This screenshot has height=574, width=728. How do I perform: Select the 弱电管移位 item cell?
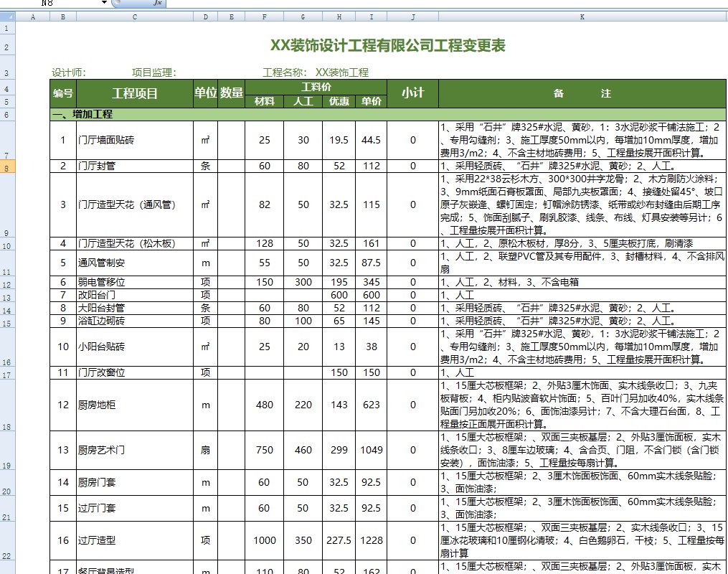pyautogui.click(x=135, y=283)
